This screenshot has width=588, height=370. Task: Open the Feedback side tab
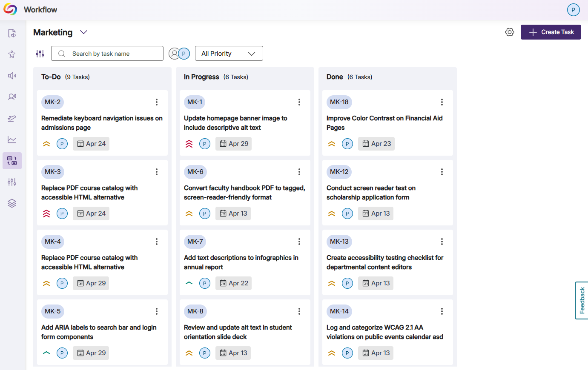point(582,300)
